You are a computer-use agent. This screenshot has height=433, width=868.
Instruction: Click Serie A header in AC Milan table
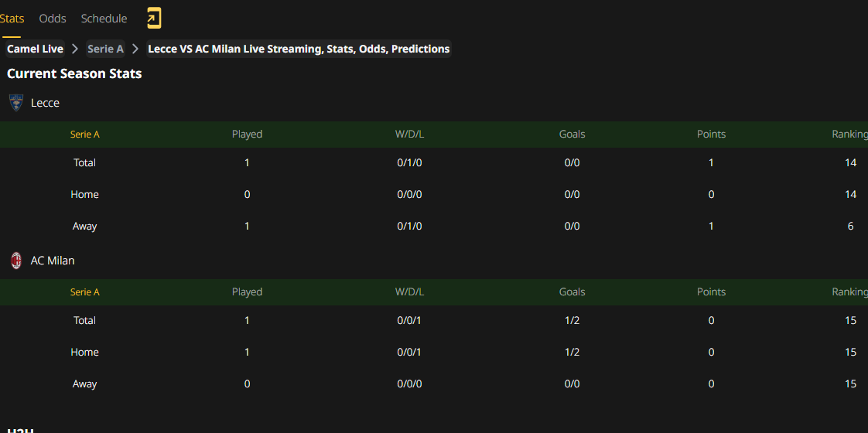click(84, 292)
